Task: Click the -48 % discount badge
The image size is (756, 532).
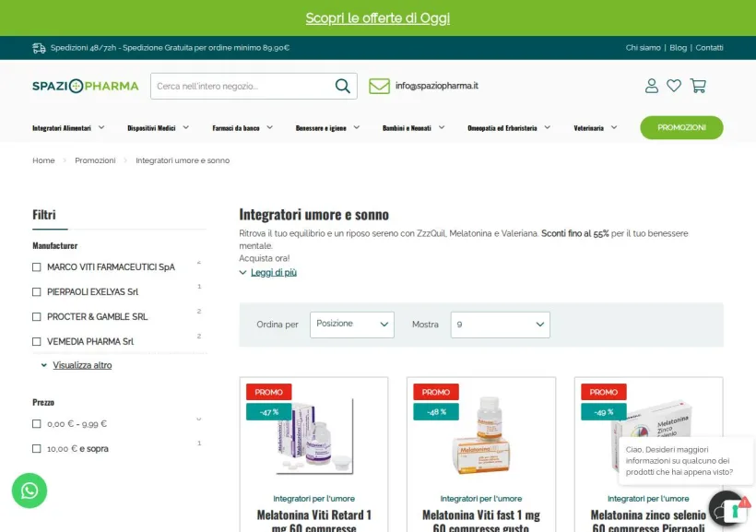Action: 436,412
